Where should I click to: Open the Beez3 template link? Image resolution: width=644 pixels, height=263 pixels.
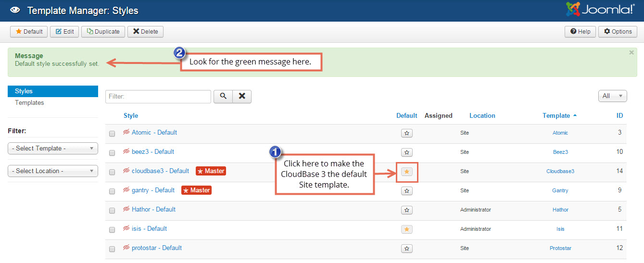pos(560,152)
